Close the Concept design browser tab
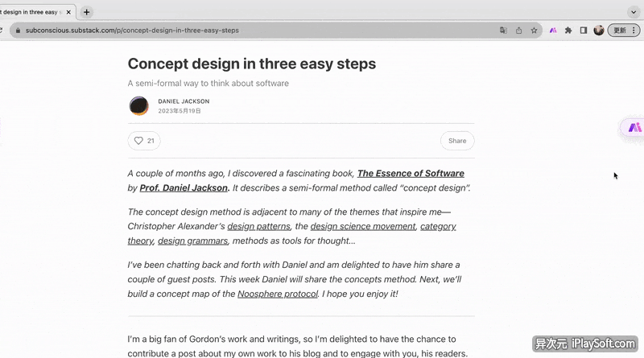Viewport: 644px width, 358px height. (68, 12)
